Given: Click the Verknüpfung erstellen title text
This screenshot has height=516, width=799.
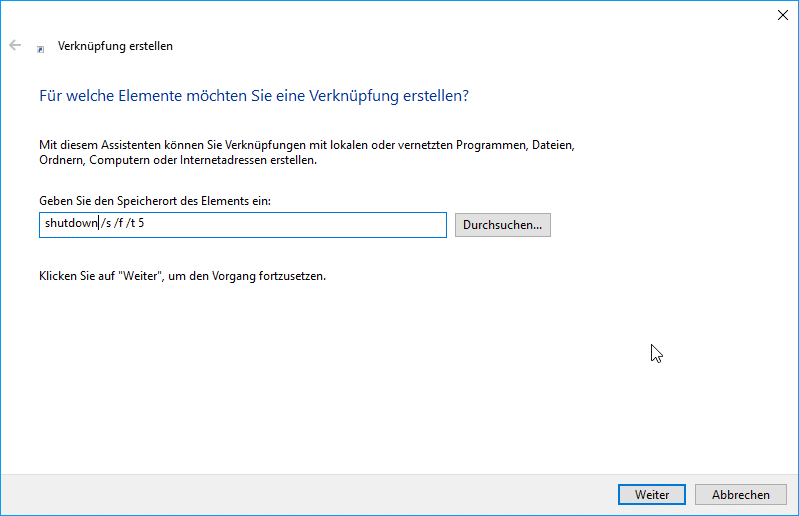Looking at the screenshot, I should point(115,46).
